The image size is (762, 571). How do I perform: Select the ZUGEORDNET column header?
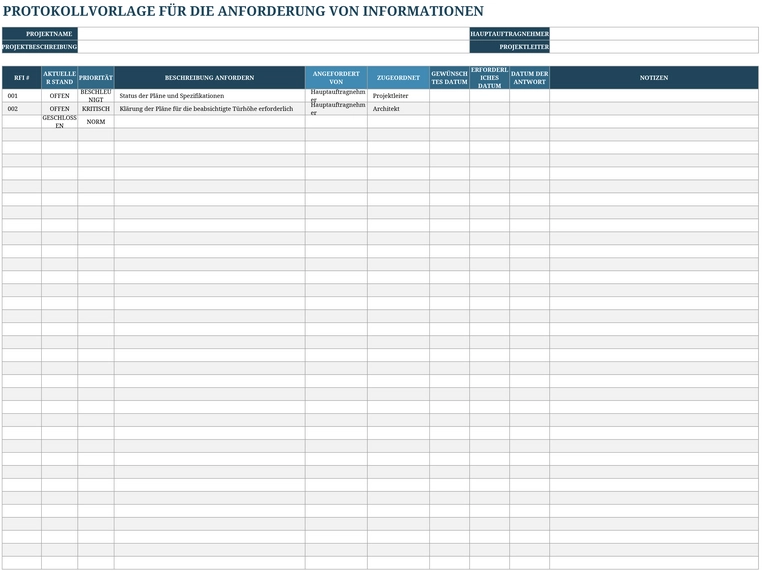tap(398, 78)
